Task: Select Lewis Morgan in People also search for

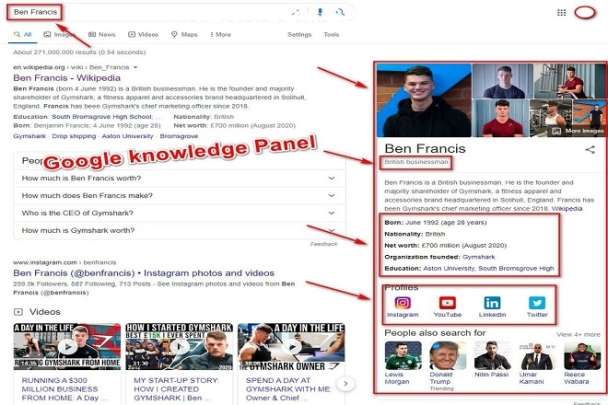Action: pyautogui.click(x=403, y=363)
